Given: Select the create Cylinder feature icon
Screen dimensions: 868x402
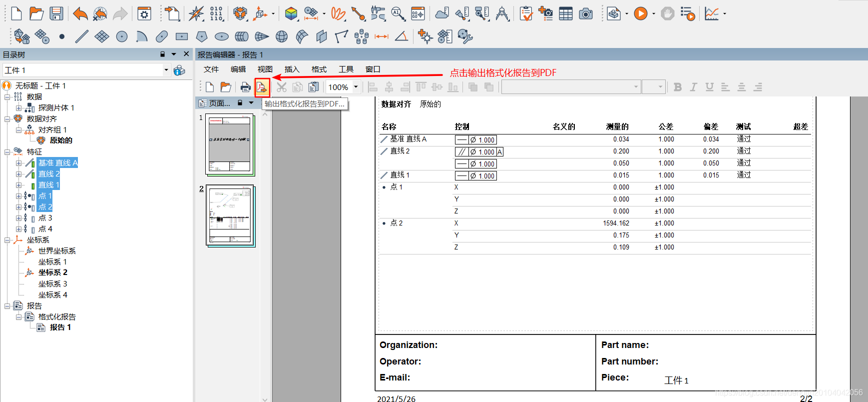Looking at the screenshot, I should pos(242,36).
